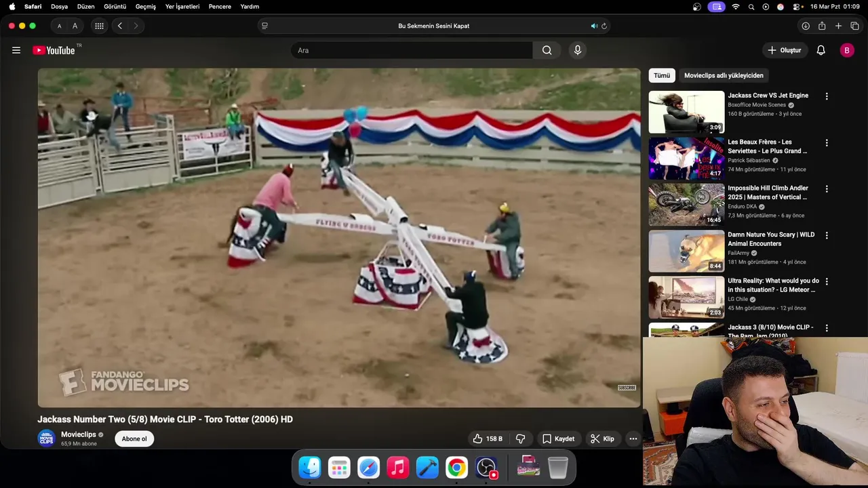Open the YouTube hamburger guide menu
The image size is (868, 488).
[16, 50]
